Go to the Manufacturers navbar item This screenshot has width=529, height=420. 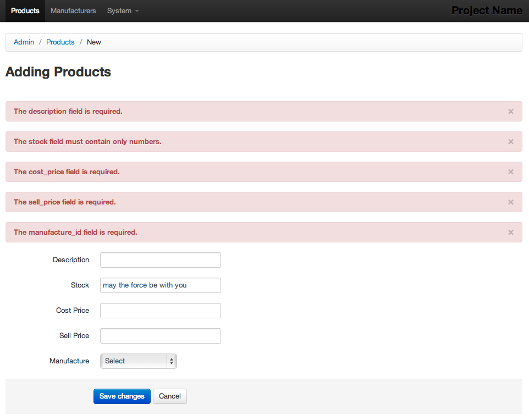tap(73, 11)
